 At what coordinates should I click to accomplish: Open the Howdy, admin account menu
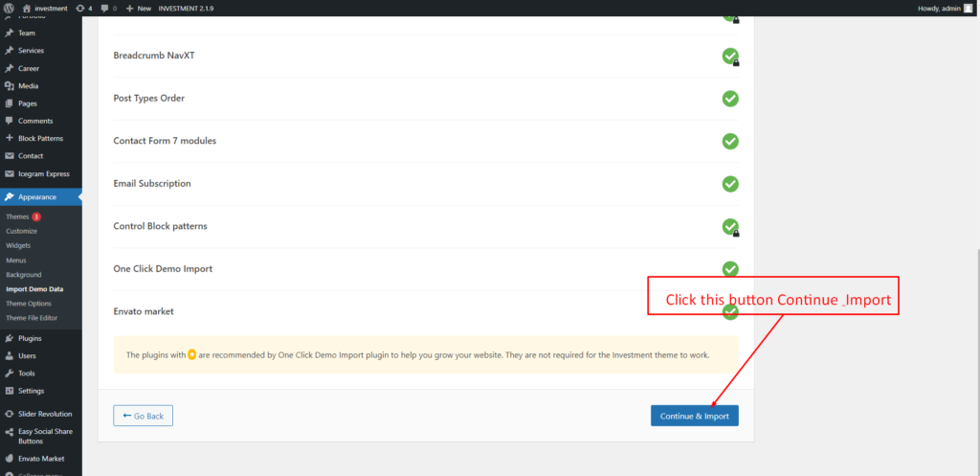pyautogui.click(x=945, y=8)
